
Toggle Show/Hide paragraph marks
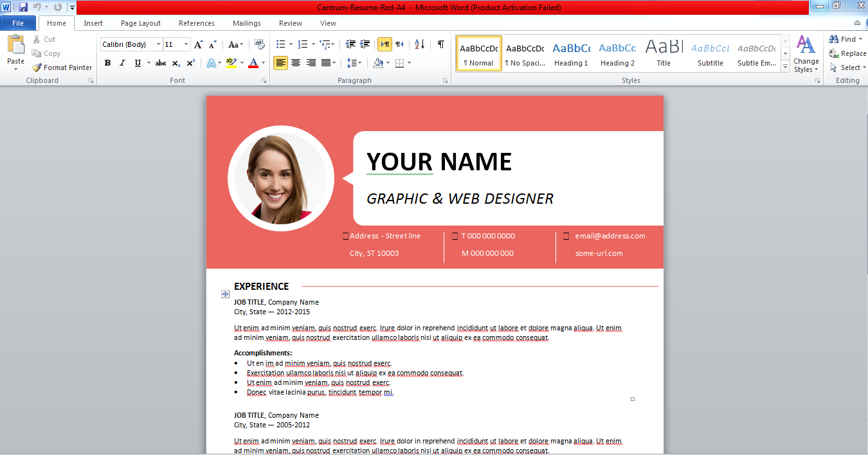click(440, 44)
